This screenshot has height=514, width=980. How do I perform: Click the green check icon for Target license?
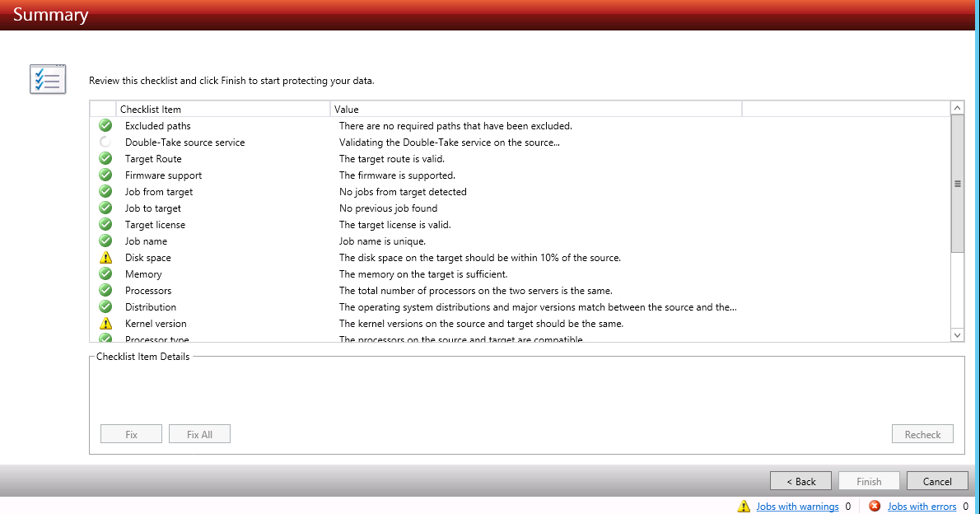click(105, 225)
